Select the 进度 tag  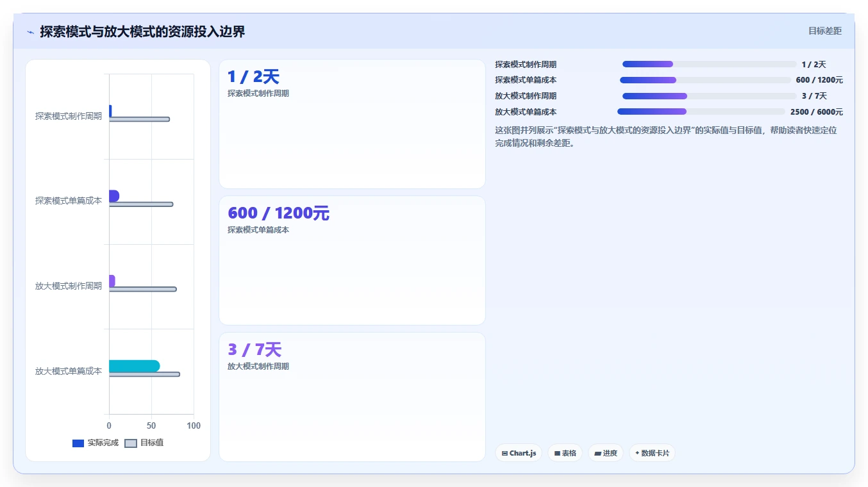coord(606,453)
